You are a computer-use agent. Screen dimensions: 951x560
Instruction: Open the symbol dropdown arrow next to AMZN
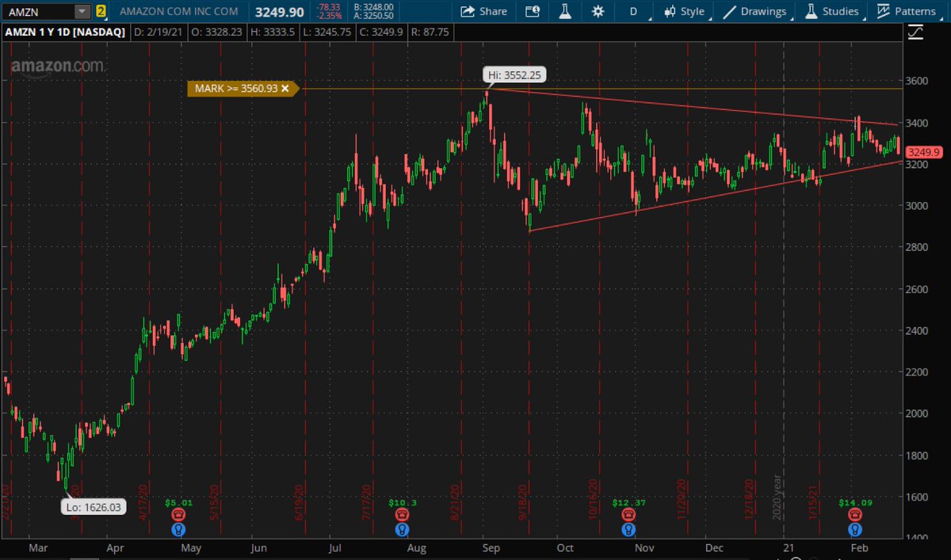82,12
